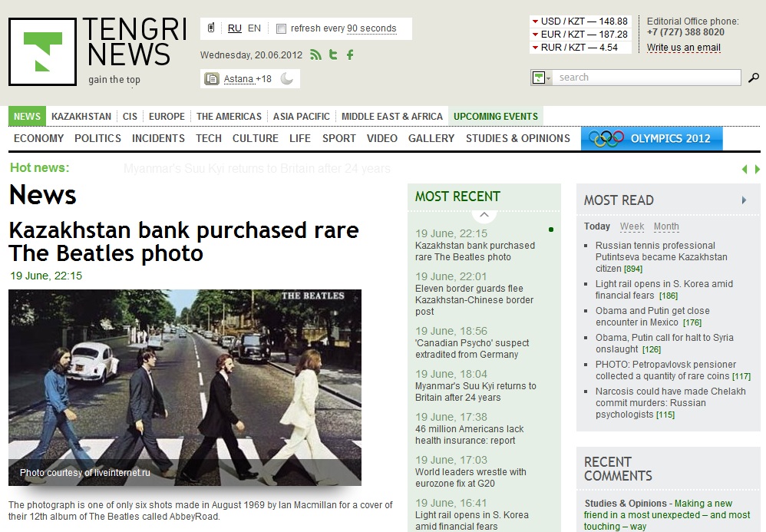Toggle the refresh every 90 seconds checkbox
The height and width of the screenshot is (532, 766).
tap(281, 28)
